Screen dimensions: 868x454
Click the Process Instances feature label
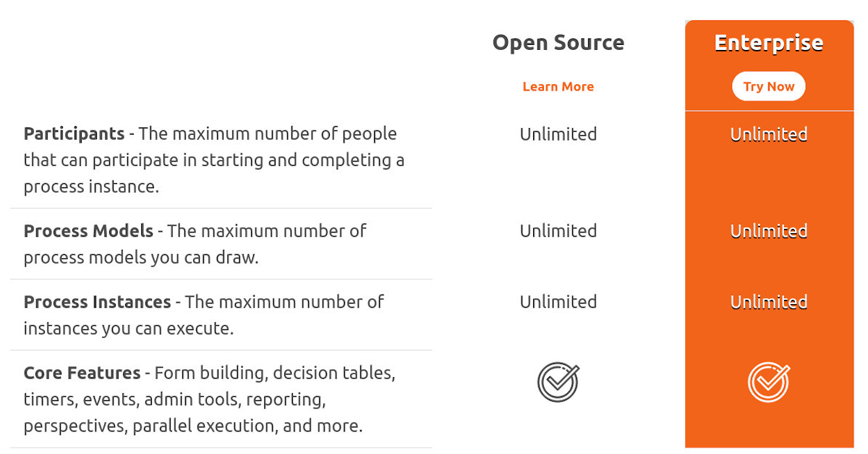97,302
